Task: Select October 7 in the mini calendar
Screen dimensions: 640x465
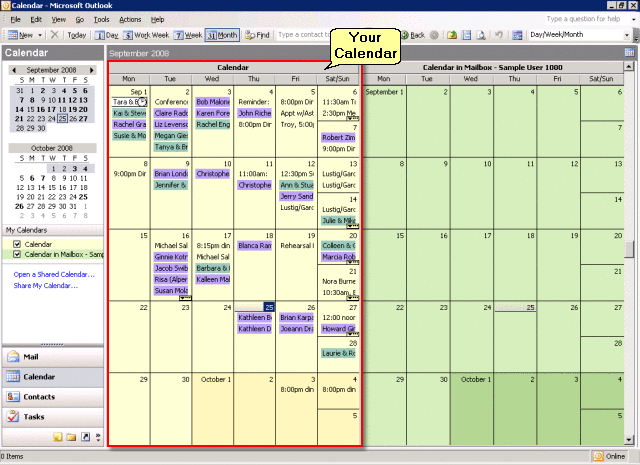Action: 42,178
